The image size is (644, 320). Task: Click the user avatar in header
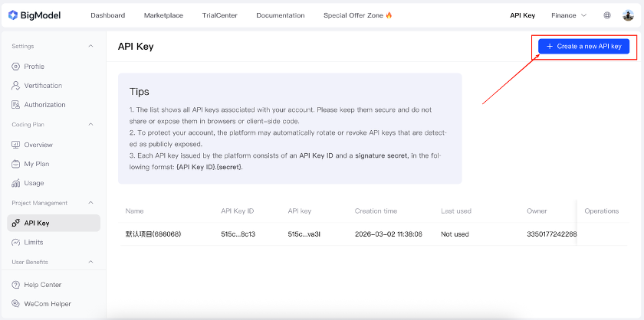(x=628, y=15)
